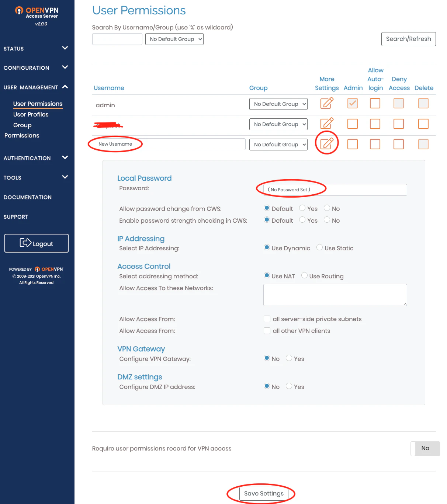Click the username search input field
This screenshot has width=447, height=504.
click(117, 39)
